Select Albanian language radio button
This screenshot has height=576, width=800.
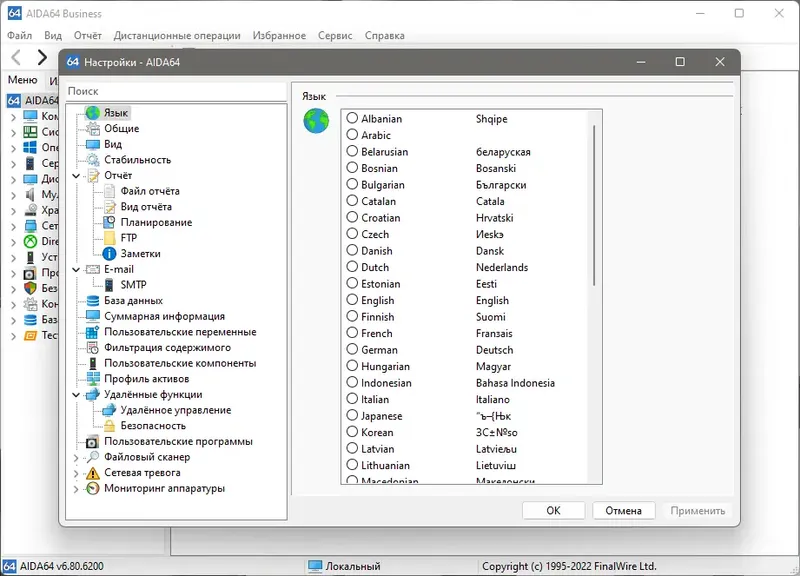(x=352, y=118)
